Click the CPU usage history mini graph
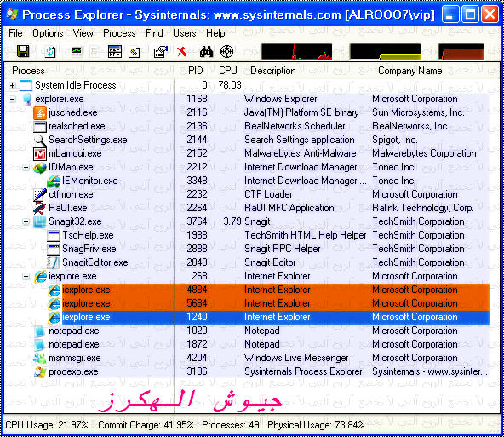The height and width of the screenshot is (437, 504). point(296,51)
